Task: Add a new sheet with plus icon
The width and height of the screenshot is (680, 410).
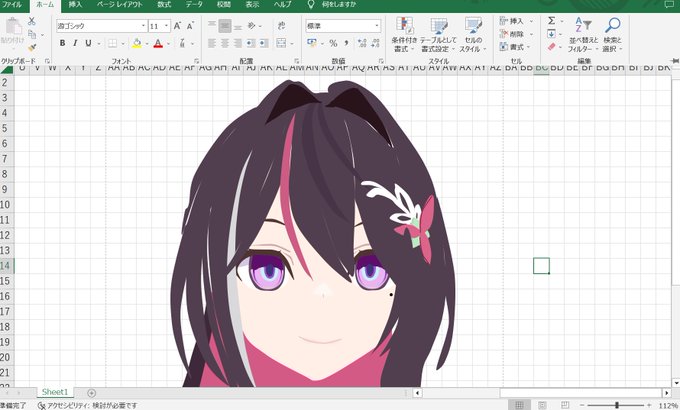Action: click(92, 393)
